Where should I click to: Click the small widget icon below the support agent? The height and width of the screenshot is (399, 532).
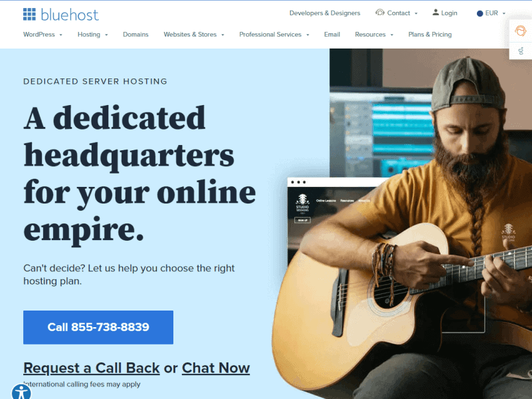click(521, 51)
